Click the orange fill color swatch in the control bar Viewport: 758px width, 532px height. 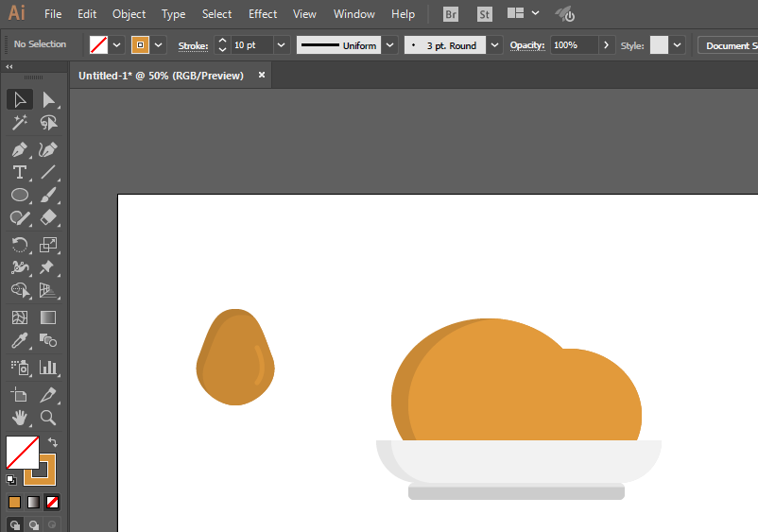tap(141, 45)
